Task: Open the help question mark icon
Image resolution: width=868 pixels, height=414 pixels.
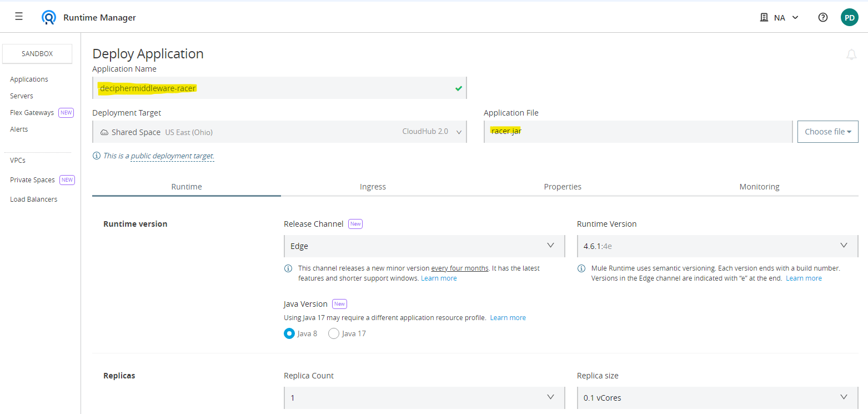Action: tap(823, 17)
